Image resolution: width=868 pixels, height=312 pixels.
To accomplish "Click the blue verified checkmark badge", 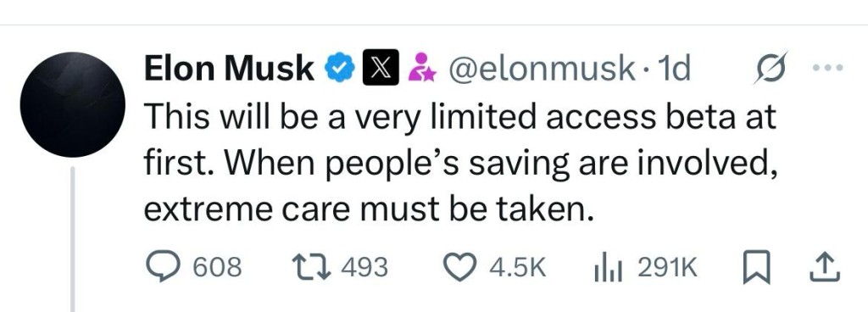I will coord(339,68).
